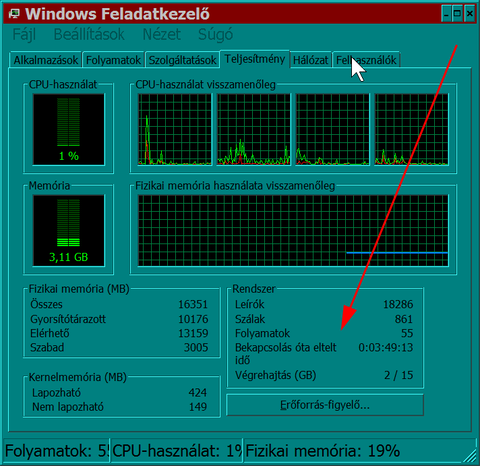Click the Lapozható value 424
The height and width of the screenshot is (466, 480).
pos(198,393)
